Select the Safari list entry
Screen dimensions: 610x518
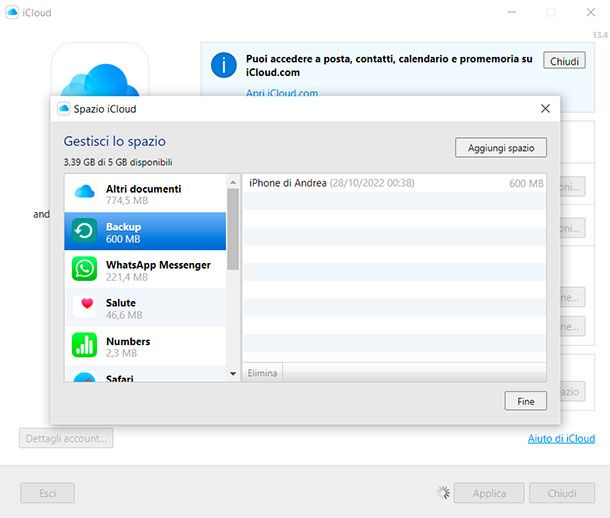tap(145, 373)
